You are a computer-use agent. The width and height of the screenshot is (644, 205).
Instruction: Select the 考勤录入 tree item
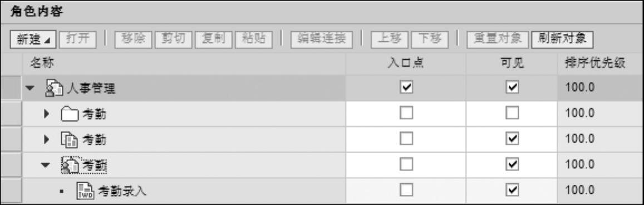(122, 191)
